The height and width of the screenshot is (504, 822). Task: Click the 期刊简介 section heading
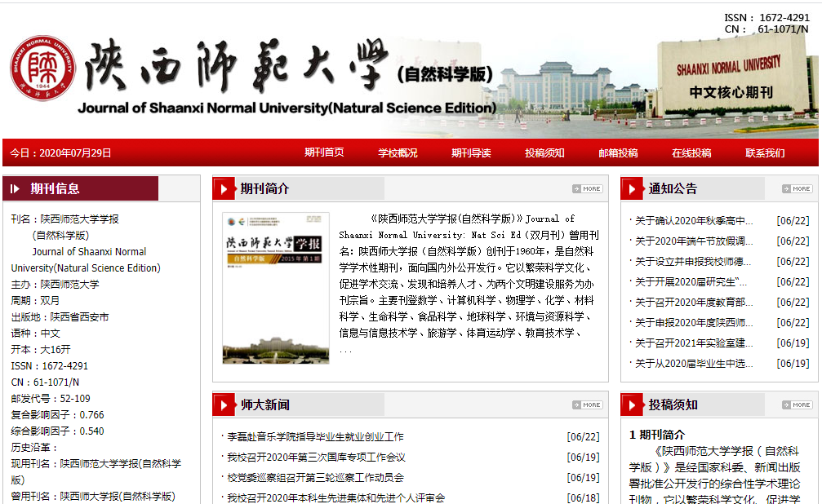click(x=264, y=188)
